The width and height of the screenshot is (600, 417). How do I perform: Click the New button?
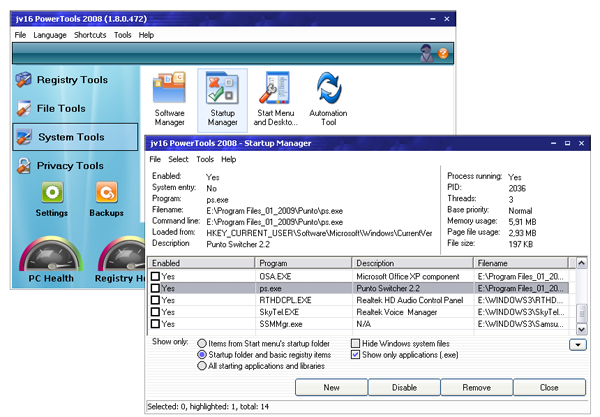[x=331, y=388]
